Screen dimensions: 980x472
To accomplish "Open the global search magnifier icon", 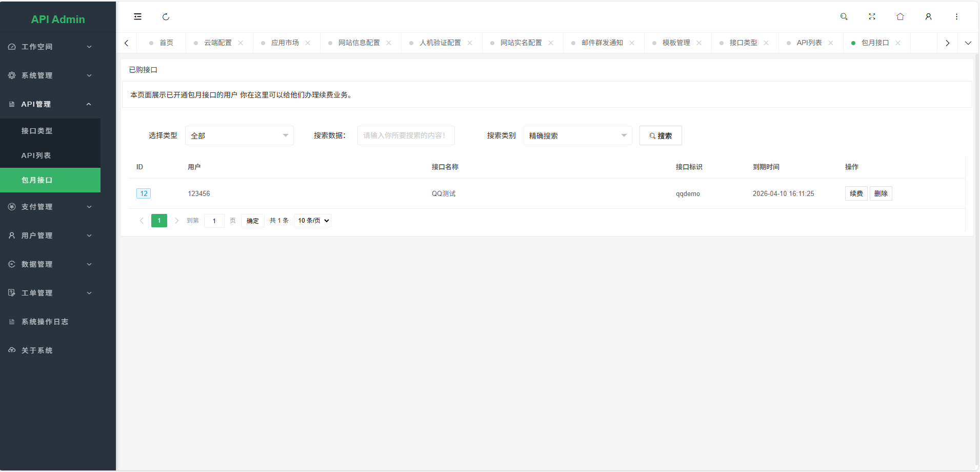I will [x=844, y=16].
